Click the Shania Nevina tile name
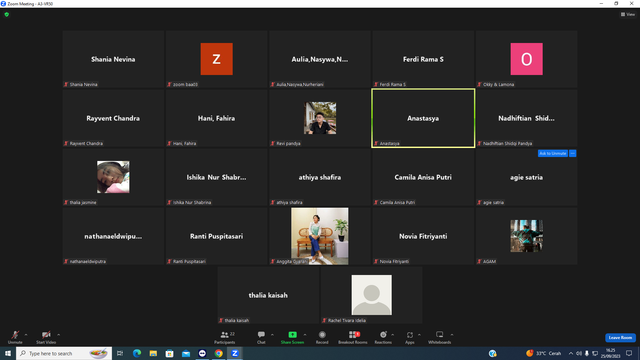This screenshot has height=360, width=640. click(x=113, y=59)
